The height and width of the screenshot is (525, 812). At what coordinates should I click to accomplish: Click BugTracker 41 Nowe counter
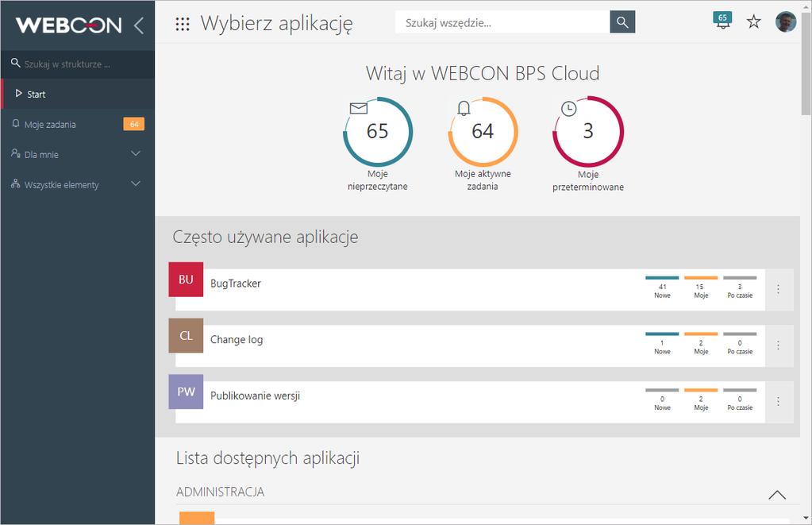tap(662, 288)
